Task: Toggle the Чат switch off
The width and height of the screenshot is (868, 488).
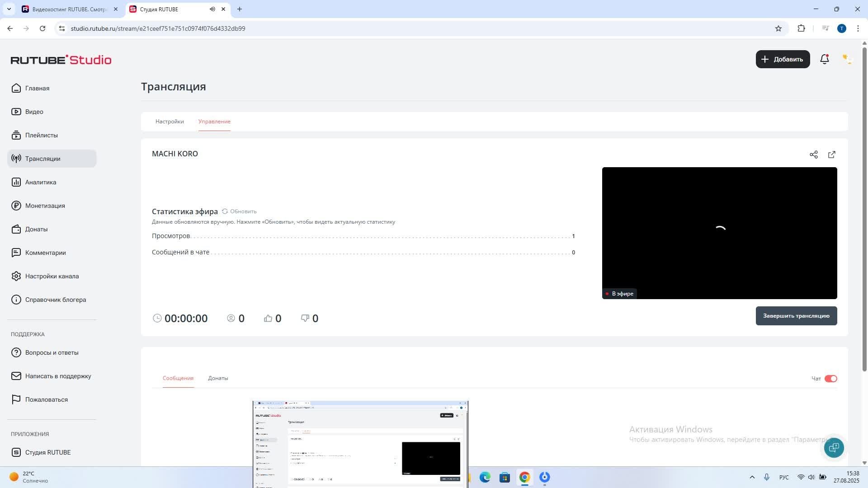Action: point(830,379)
